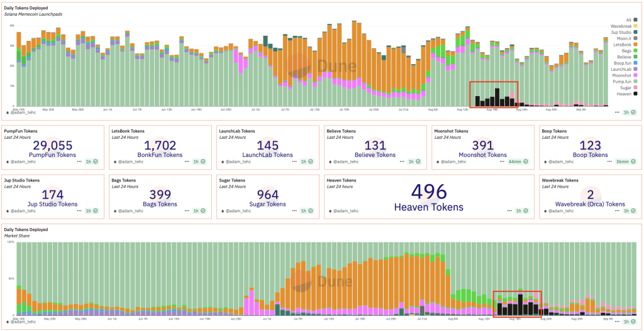The width and height of the screenshot is (644, 331).
Task: Open the three-dot menu on Jup Studio Tokens card
Action: [79, 211]
